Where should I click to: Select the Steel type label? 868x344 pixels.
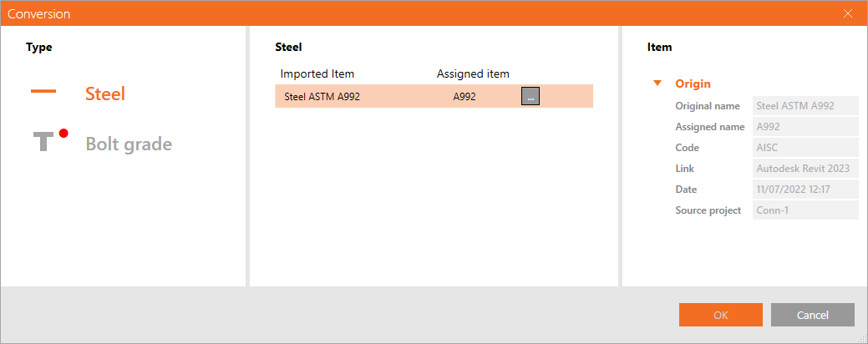click(105, 94)
